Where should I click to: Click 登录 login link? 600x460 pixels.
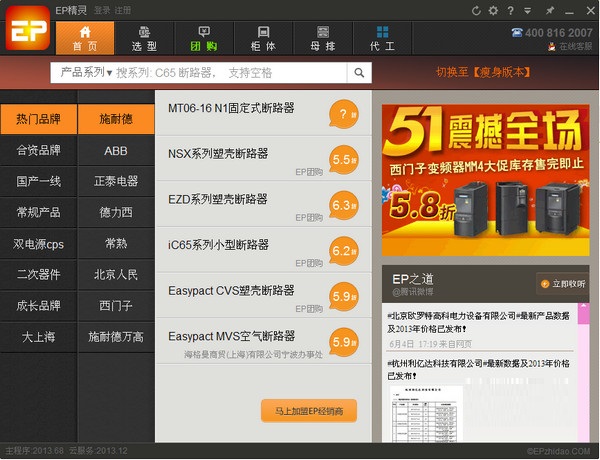[x=102, y=10]
